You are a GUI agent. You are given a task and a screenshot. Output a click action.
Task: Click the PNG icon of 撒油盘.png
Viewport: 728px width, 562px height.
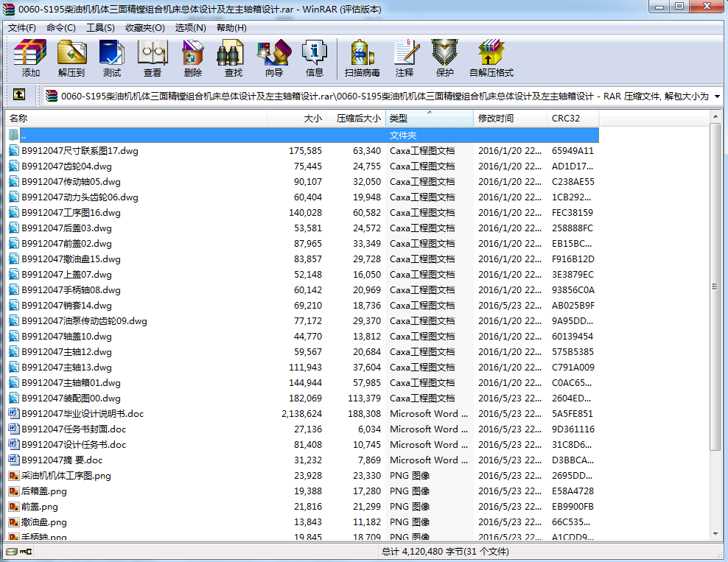14,521
